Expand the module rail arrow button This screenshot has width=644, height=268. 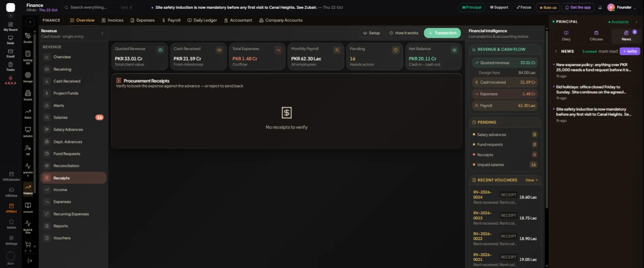[30, 22]
